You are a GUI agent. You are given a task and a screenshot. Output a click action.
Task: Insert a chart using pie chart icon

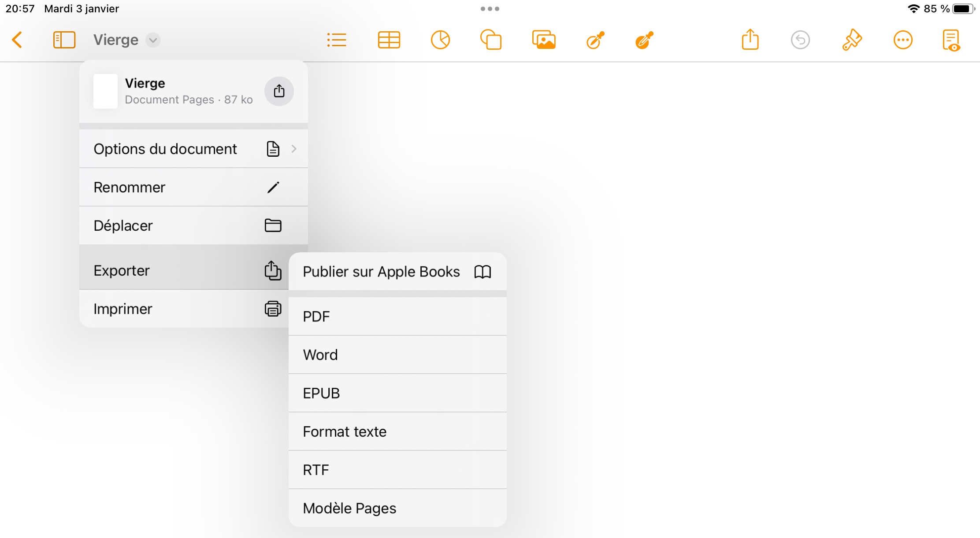coord(440,40)
